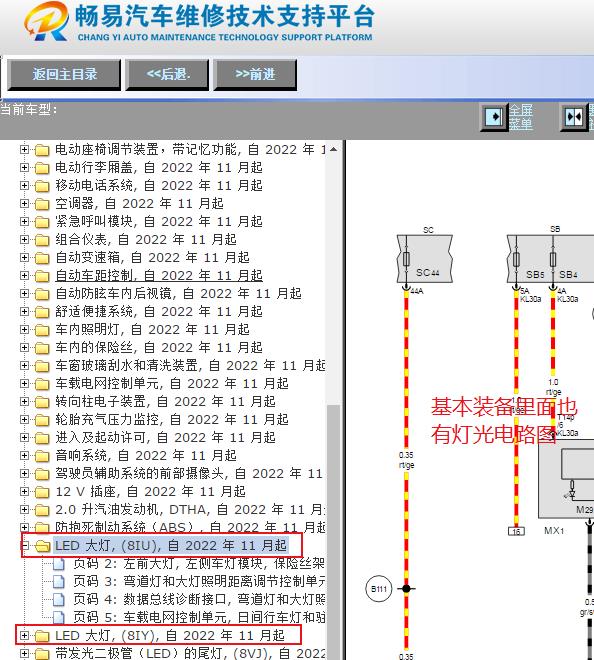Select 页码 5: 车载电网控制单元 page
Viewport: 594px width, 660px height.
tap(199, 617)
